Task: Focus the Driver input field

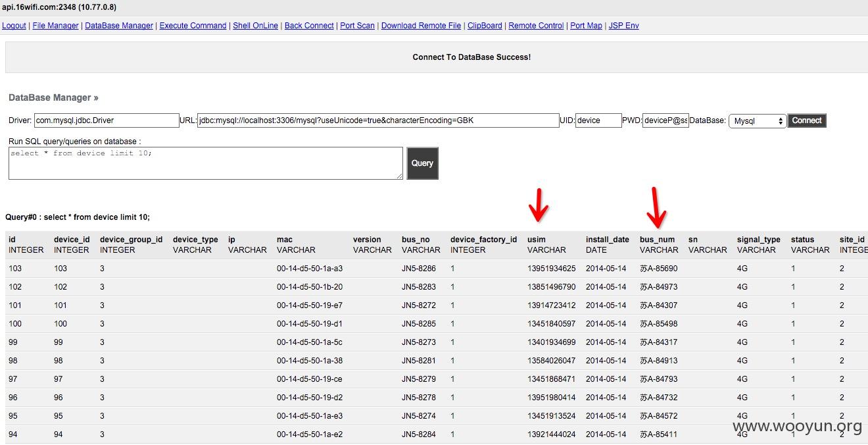Action: click(107, 120)
